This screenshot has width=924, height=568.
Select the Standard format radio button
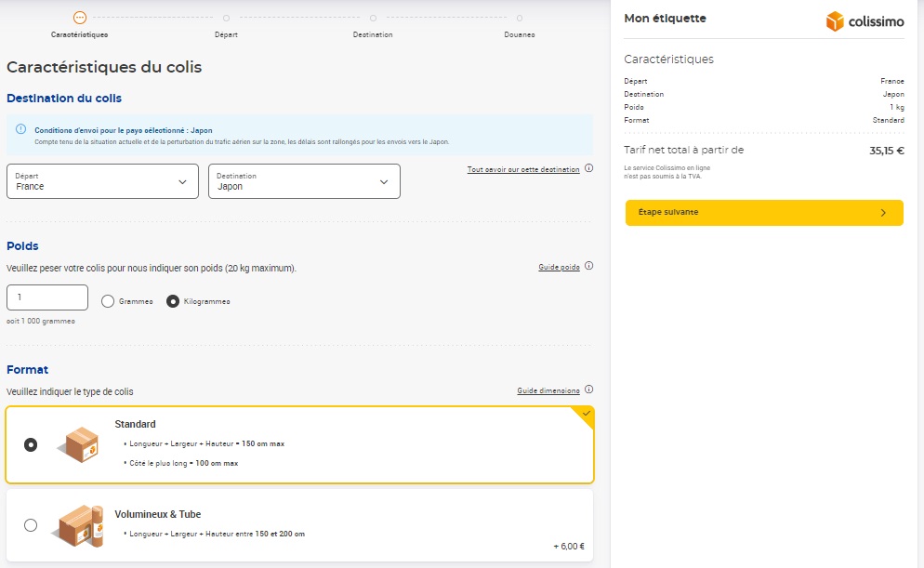(x=31, y=445)
